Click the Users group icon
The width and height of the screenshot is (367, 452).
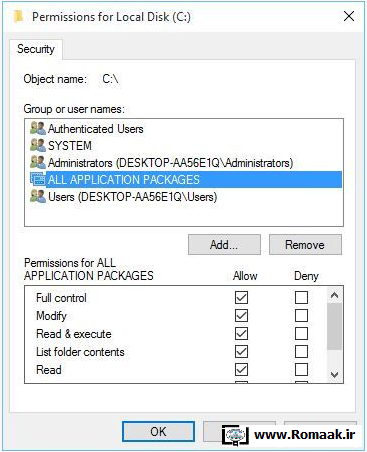[37, 196]
